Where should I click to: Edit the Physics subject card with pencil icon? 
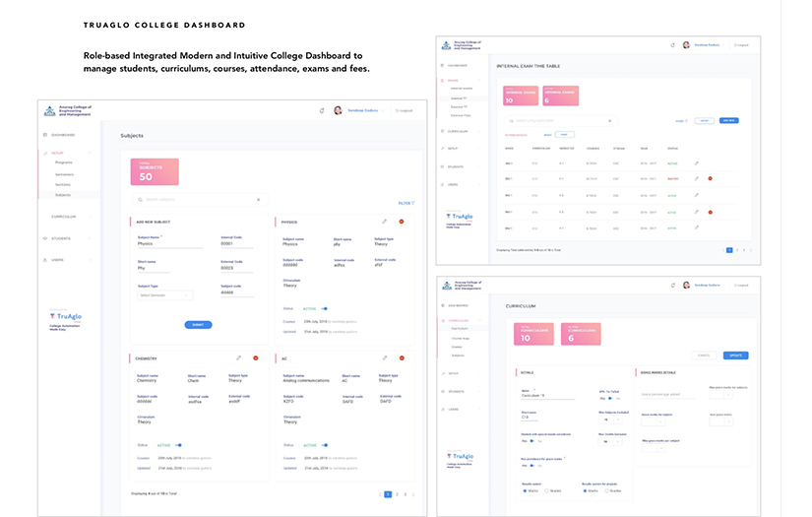tap(384, 222)
